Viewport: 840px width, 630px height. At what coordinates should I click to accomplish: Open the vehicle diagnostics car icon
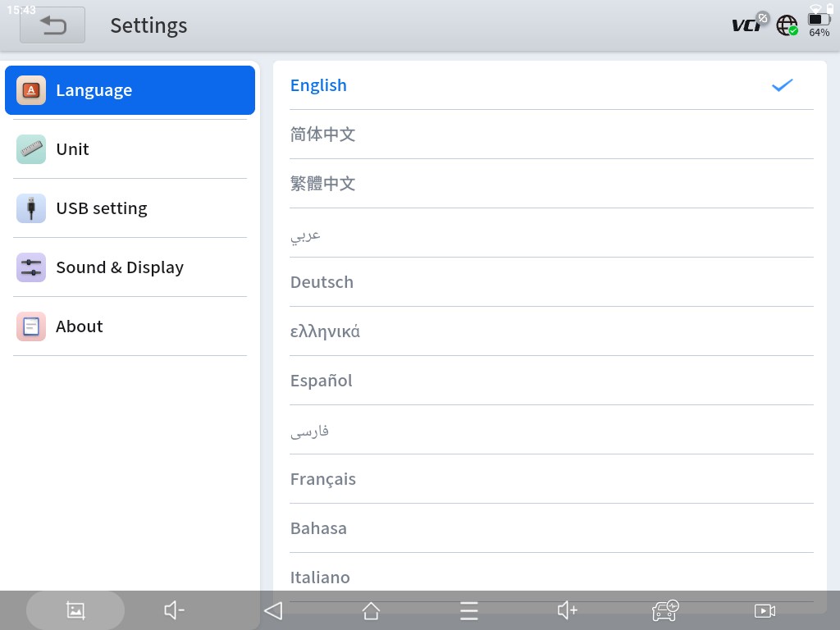pyautogui.click(x=665, y=610)
